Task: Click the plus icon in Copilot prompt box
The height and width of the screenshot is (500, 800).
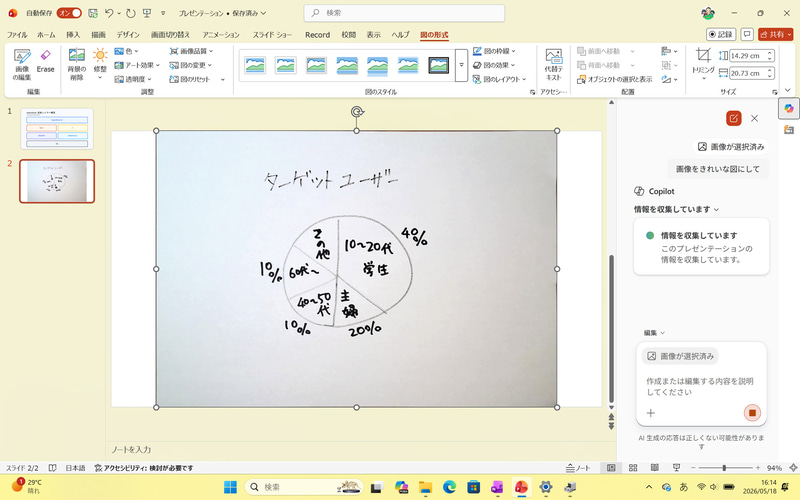Action: [x=651, y=413]
